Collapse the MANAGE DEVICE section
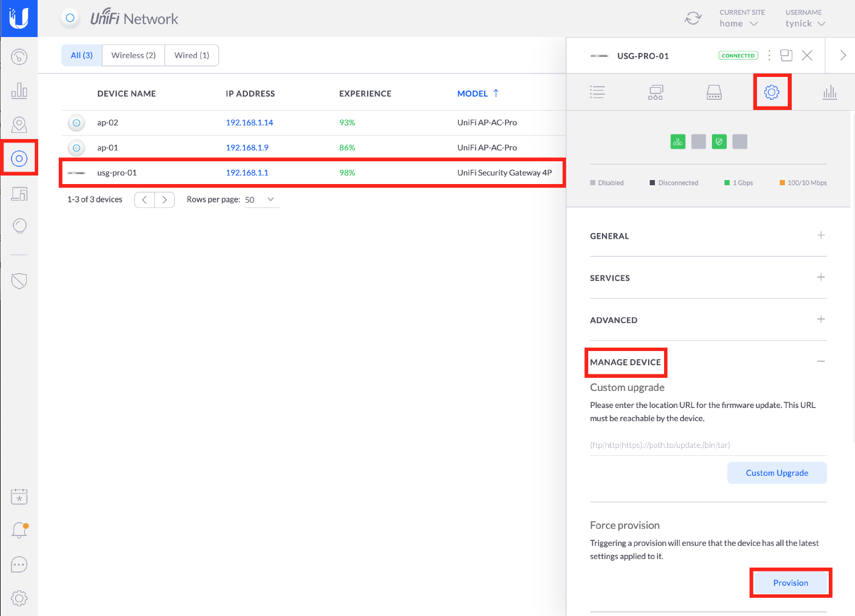This screenshot has height=616, width=855. (821, 361)
